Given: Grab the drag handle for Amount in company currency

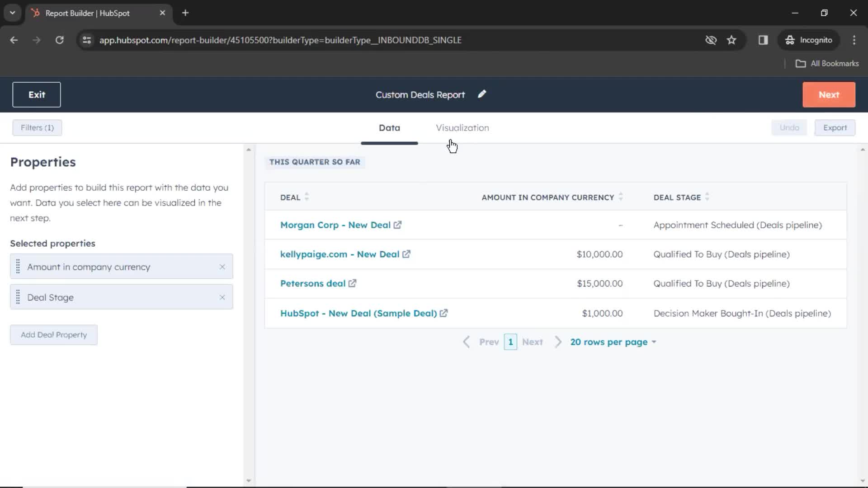Looking at the screenshot, I should [x=18, y=267].
